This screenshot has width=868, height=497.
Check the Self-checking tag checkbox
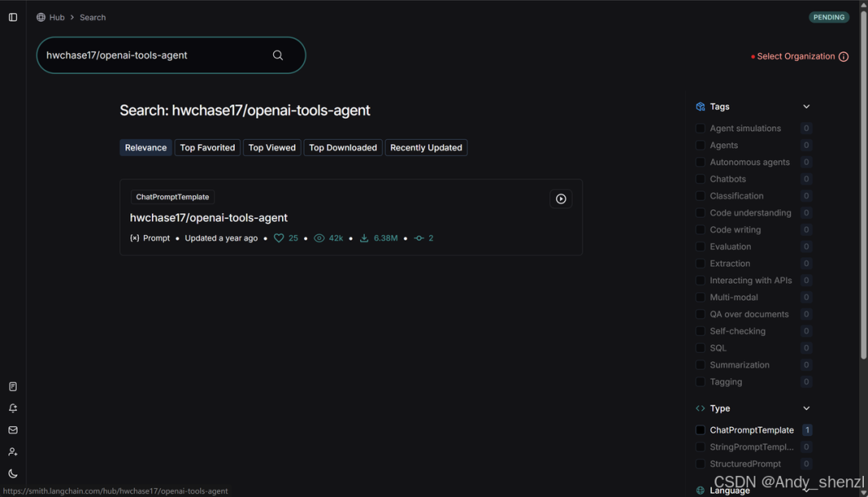point(700,331)
